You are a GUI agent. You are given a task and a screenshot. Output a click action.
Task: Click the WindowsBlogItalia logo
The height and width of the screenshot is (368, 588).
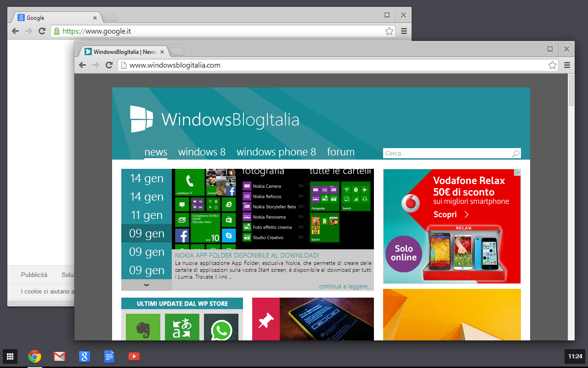coord(214,119)
